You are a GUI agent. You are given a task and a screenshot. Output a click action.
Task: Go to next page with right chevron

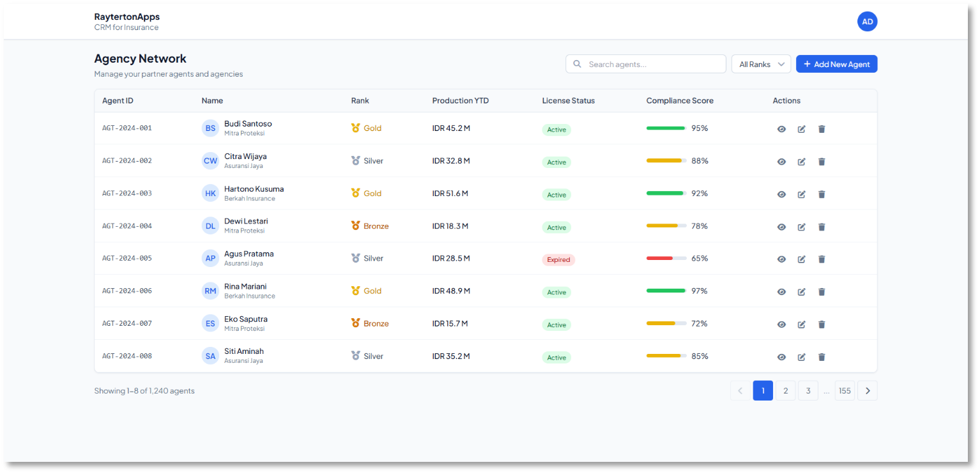867,391
